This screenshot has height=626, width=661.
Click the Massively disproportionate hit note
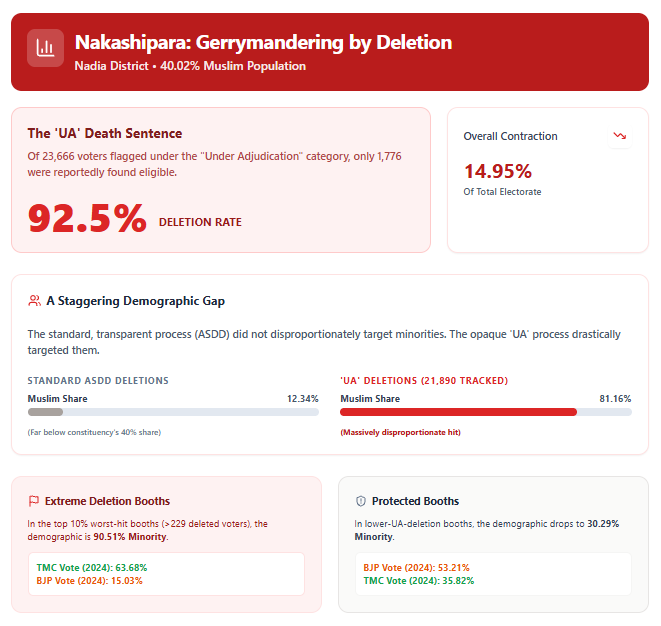pos(400,432)
